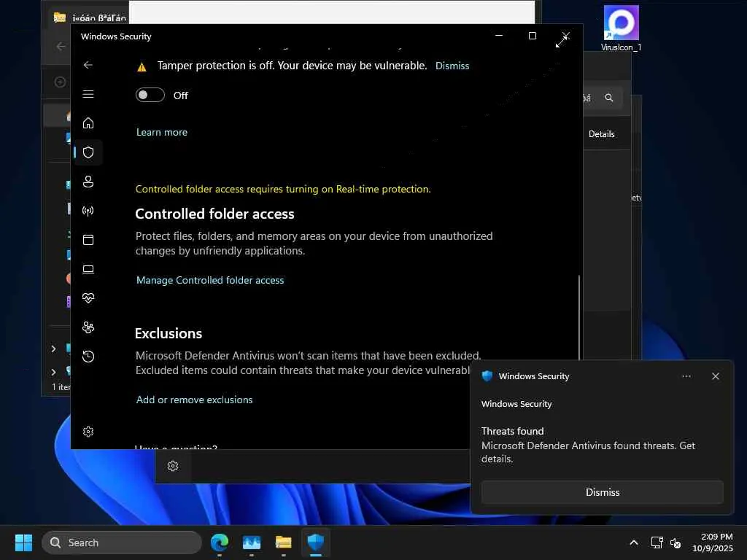Image resolution: width=747 pixels, height=560 pixels.
Task: Open the Learn more link
Action: [x=162, y=133]
